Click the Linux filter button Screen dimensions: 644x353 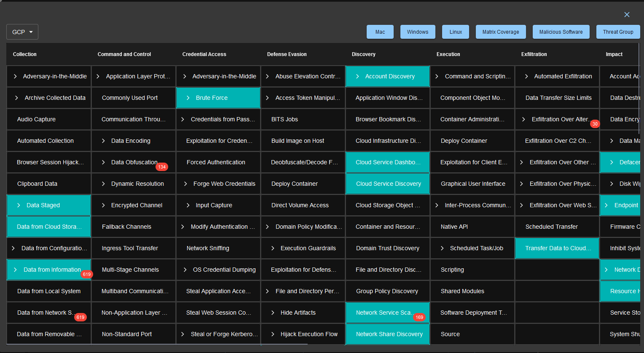click(455, 32)
